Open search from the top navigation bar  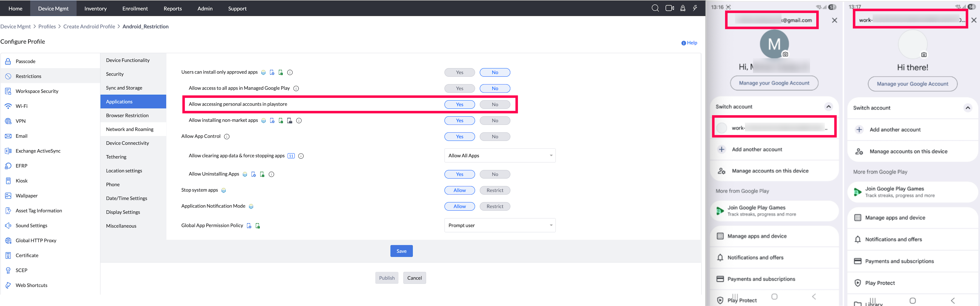655,8
